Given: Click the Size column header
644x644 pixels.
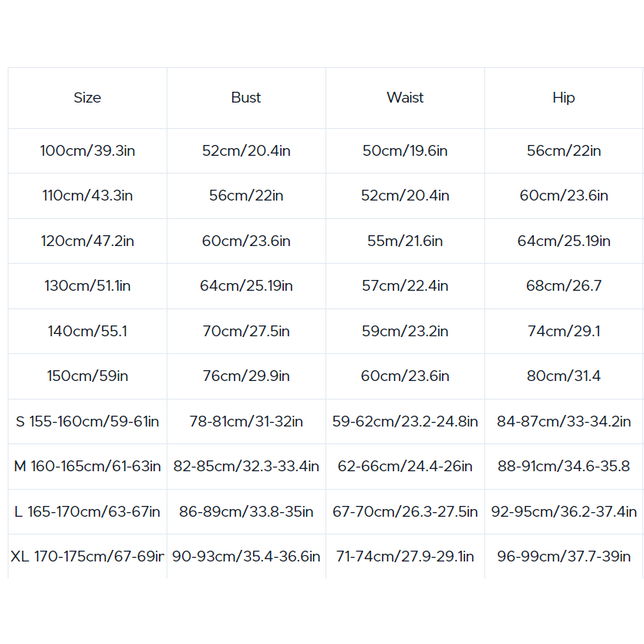Looking at the screenshot, I should (87, 98).
